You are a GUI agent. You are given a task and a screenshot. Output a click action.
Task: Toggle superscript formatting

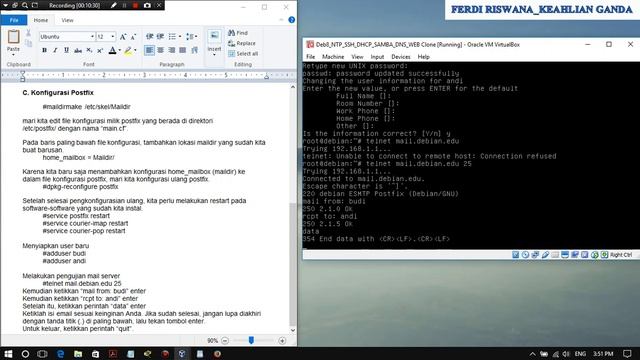coord(100,50)
